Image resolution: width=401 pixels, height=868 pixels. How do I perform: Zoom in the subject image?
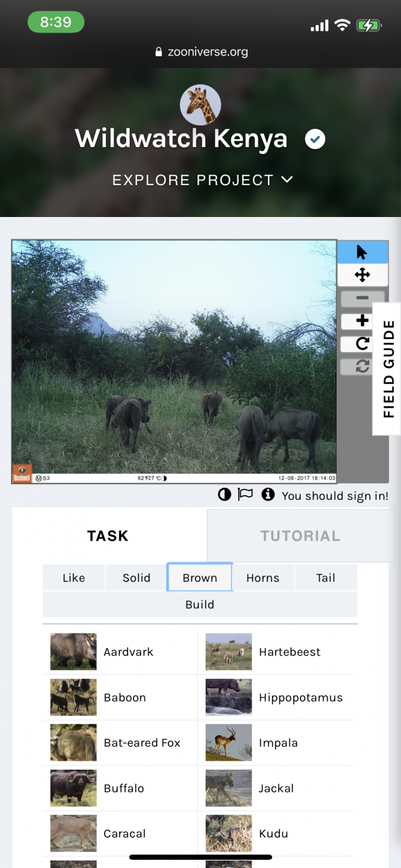coord(362,321)
